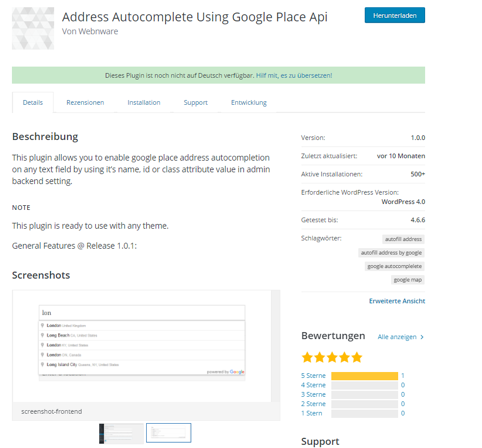Switch to the Rezensionen tab
The width and height of the screenshot is (482, 448).
point(85,102)
